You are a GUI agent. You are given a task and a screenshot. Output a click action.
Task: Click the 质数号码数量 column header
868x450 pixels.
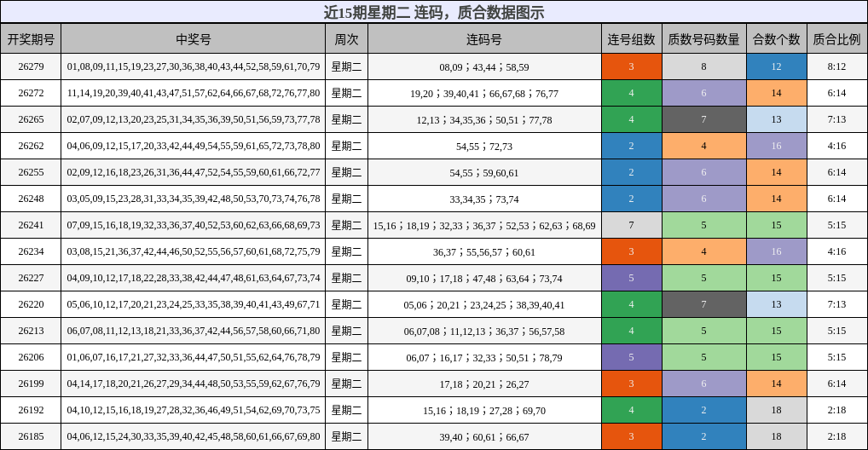tap(704, 38)
